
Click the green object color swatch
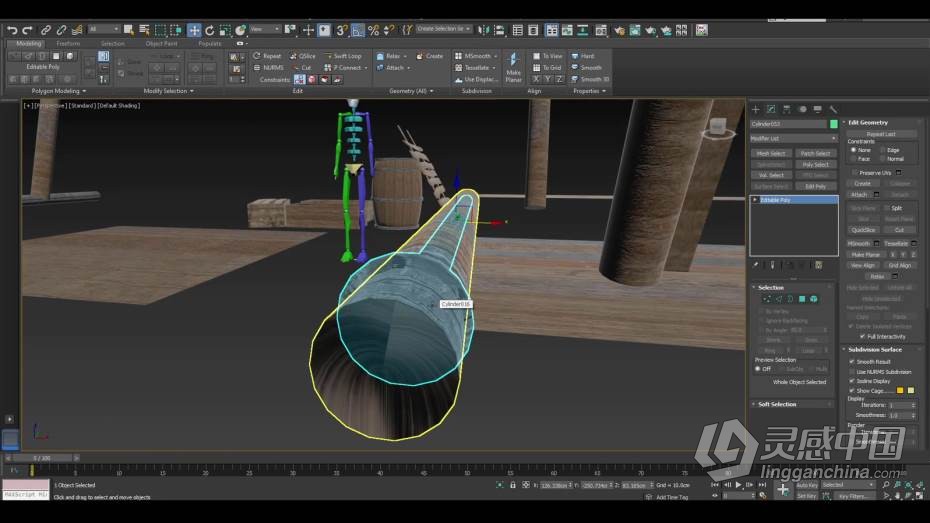833,124
